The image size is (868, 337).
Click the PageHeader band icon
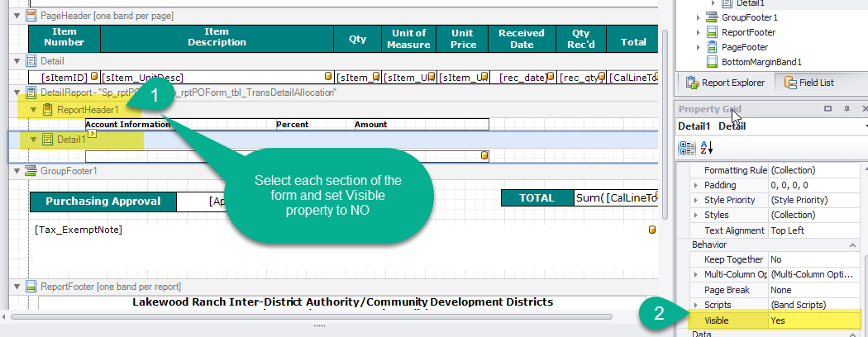coord(31,16)
